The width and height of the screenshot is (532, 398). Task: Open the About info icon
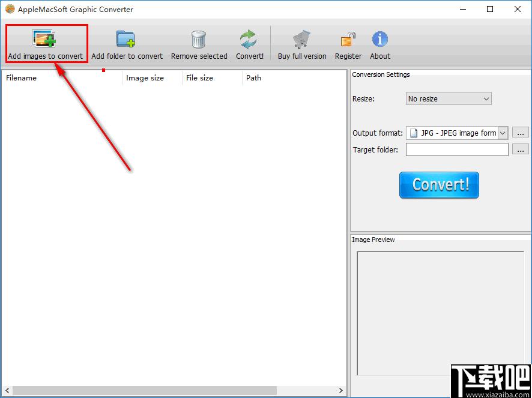tap(380, 39)
